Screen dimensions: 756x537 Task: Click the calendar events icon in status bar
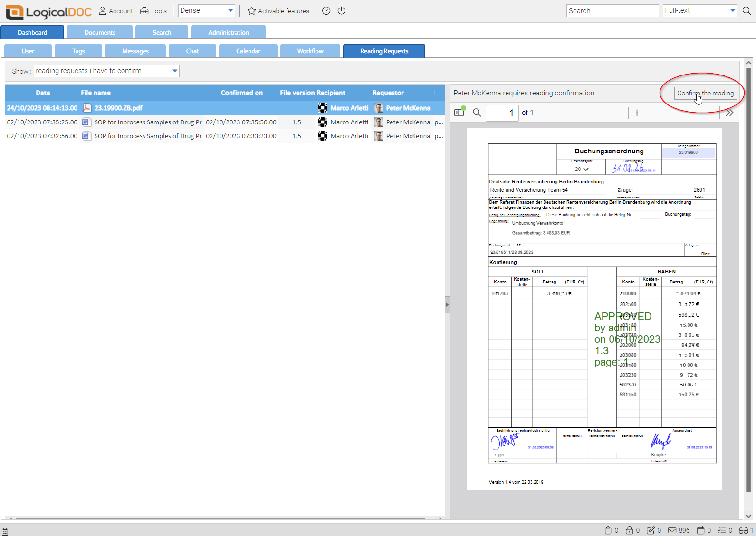click(700, 530)
